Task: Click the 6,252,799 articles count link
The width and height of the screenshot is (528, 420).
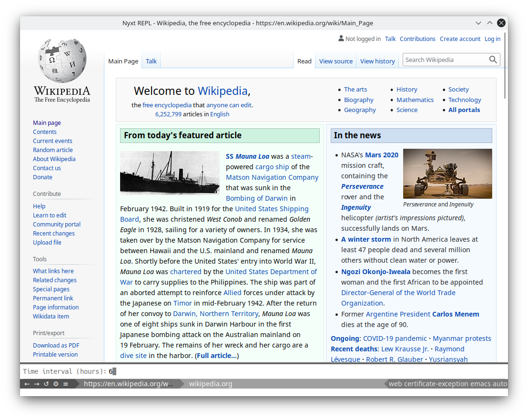Action: (x=168, y=114)
